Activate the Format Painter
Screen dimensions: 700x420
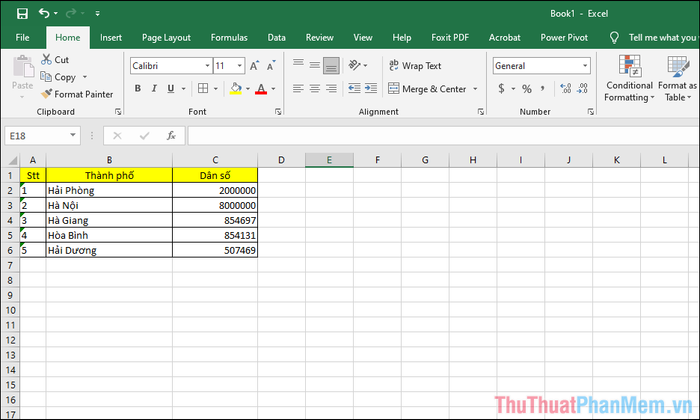(77, 94)
